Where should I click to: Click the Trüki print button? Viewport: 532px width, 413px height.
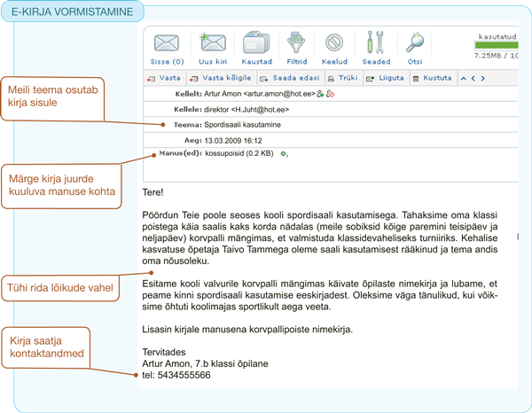(x=342, y=78)
